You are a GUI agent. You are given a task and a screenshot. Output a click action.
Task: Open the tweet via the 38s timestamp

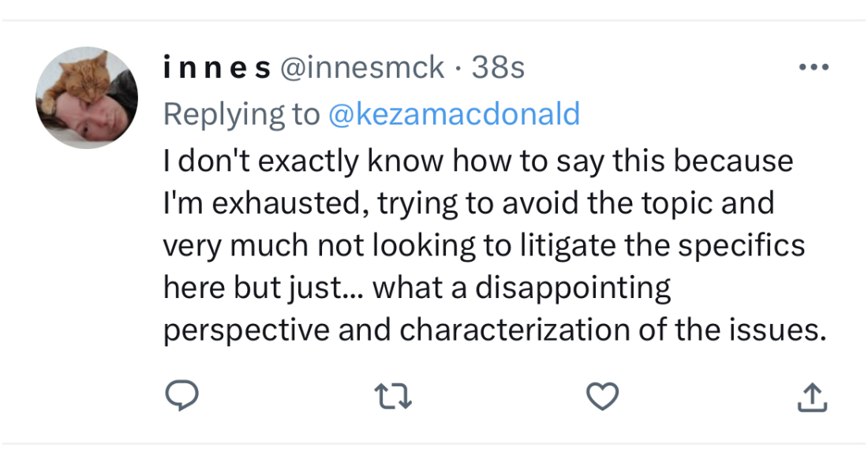tap(498, 69)
